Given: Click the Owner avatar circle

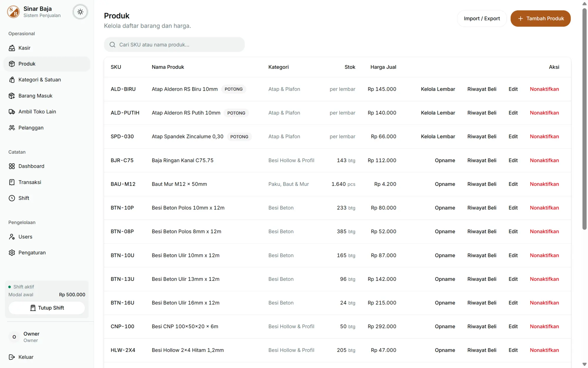Looking at the screenshot, I should coord(14,337).
